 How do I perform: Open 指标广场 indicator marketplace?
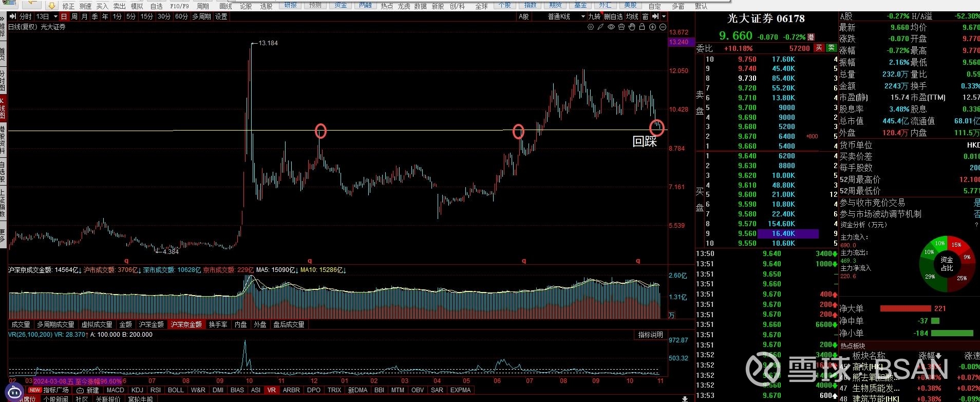tap(56, 390)
